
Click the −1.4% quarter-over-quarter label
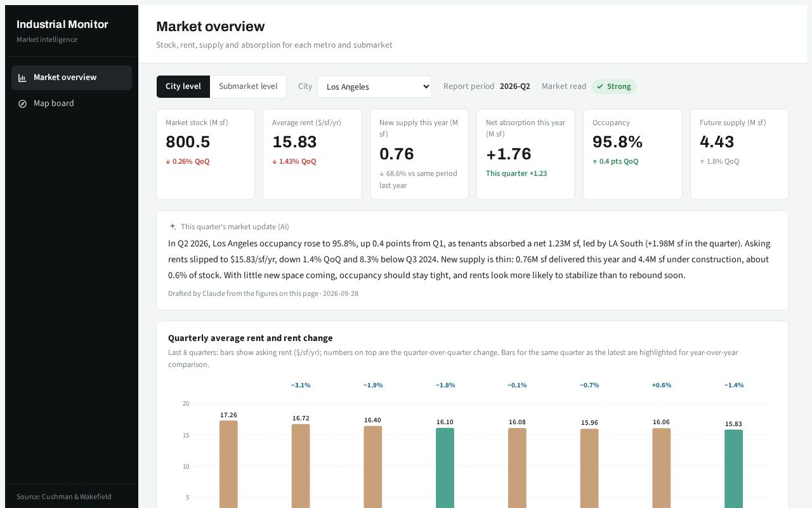(733, 385)
